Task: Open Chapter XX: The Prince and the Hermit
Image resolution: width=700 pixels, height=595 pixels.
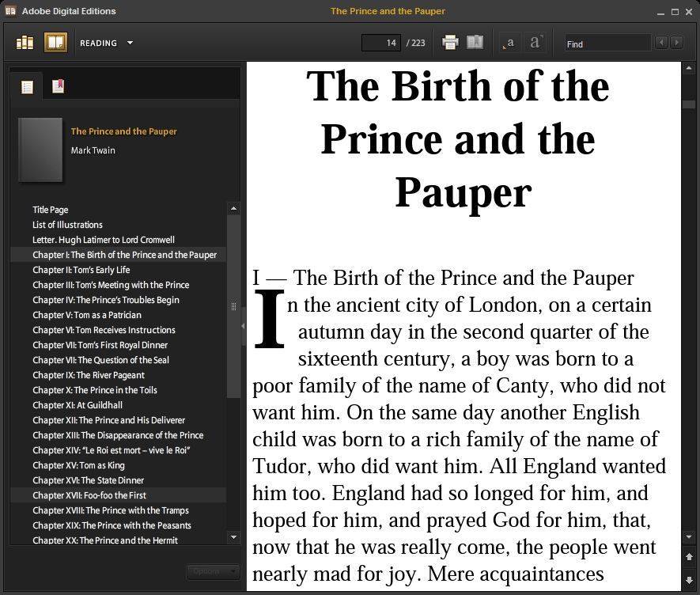Action: point(105,540)
